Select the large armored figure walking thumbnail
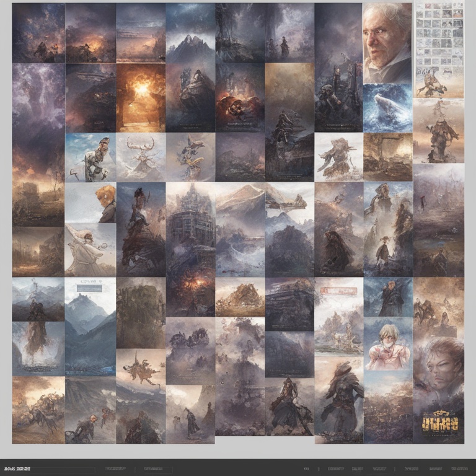The width and height of the screenshot is (476, 476). (x=339, y=400)
